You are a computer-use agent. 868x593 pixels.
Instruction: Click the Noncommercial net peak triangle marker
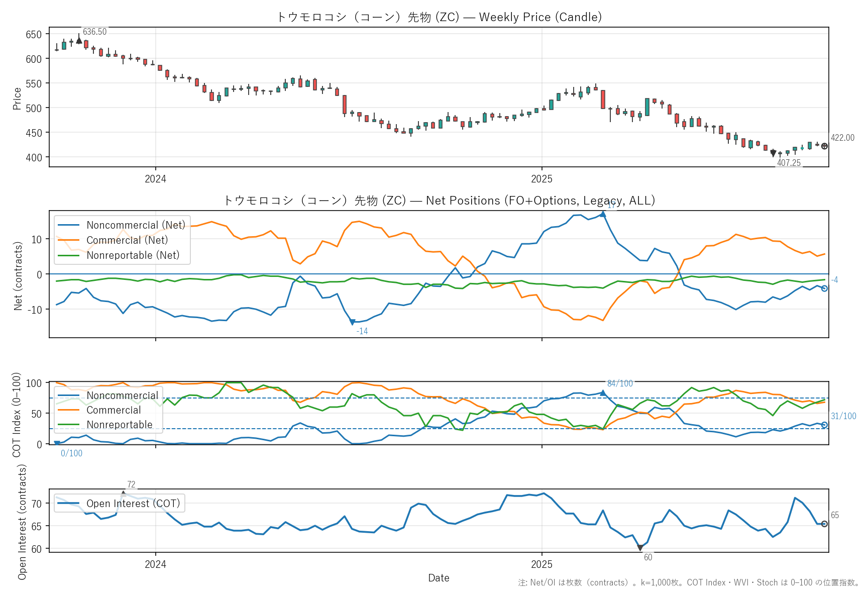(x=603, y=214)
